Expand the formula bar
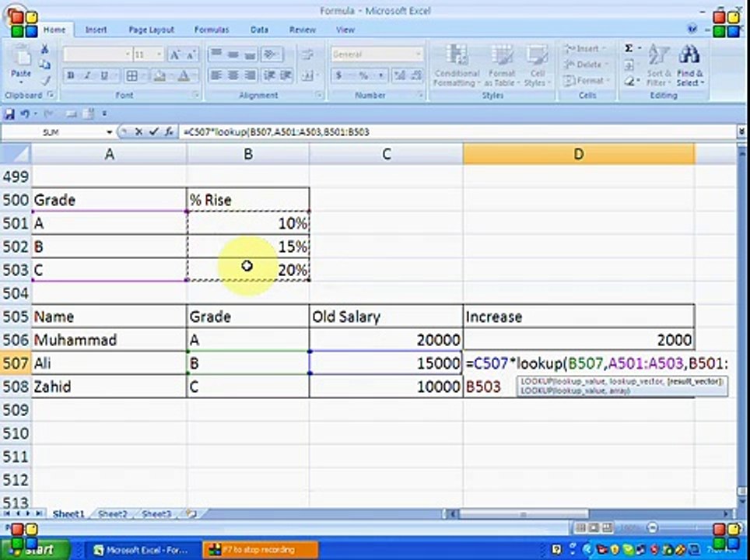This screenshot has width=750, height=560. pyautogui.click(x=742, y=132)
